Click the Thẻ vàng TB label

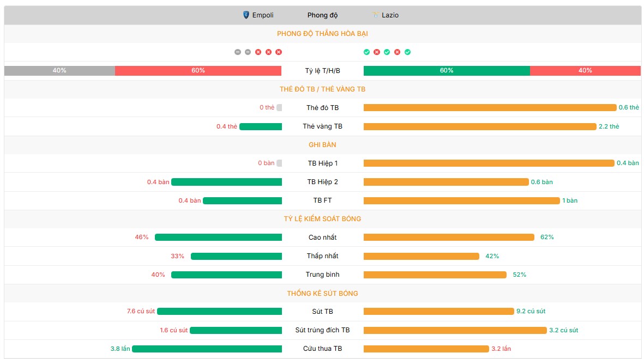point(322,126)
